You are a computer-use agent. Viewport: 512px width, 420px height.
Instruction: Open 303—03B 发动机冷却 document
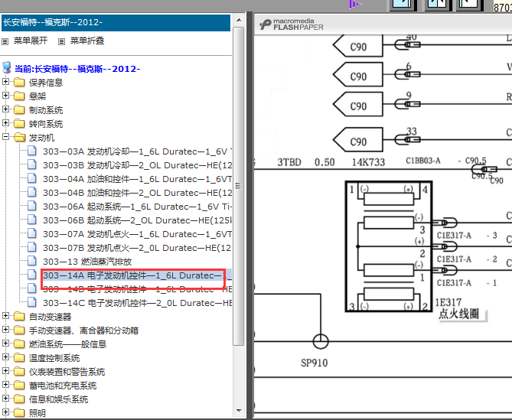pos(137,165)
